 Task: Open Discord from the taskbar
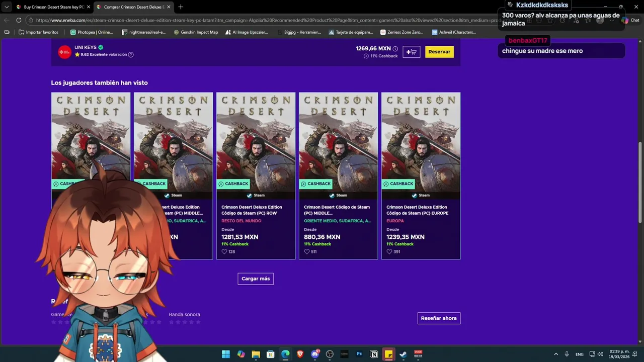click(x=315, y=354)
